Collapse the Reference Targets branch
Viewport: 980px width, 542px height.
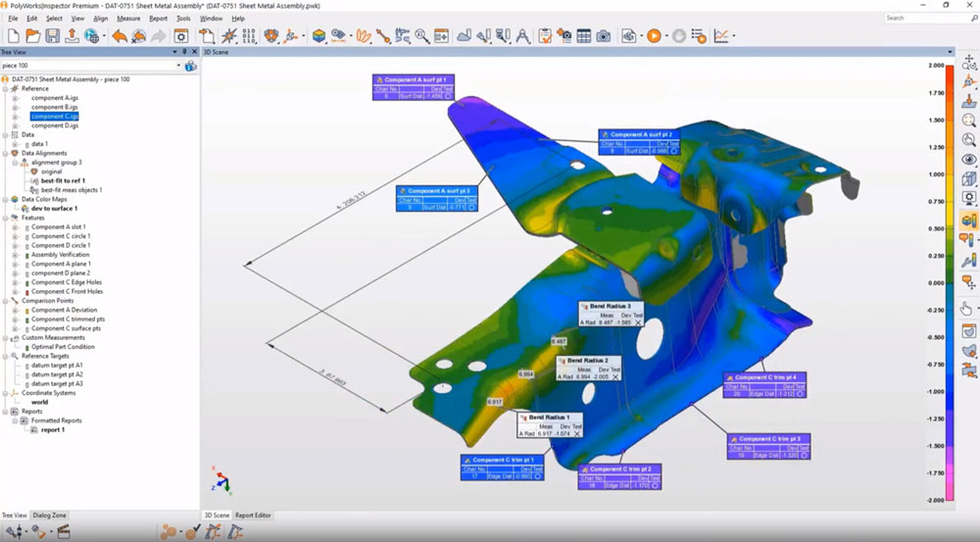click(5, 356)
